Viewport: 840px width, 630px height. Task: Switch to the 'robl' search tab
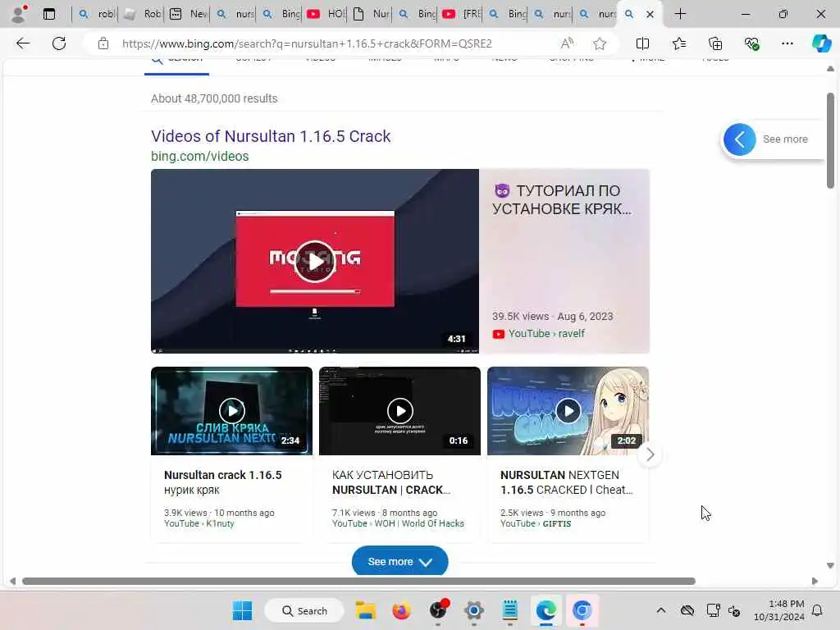point(97,14)
